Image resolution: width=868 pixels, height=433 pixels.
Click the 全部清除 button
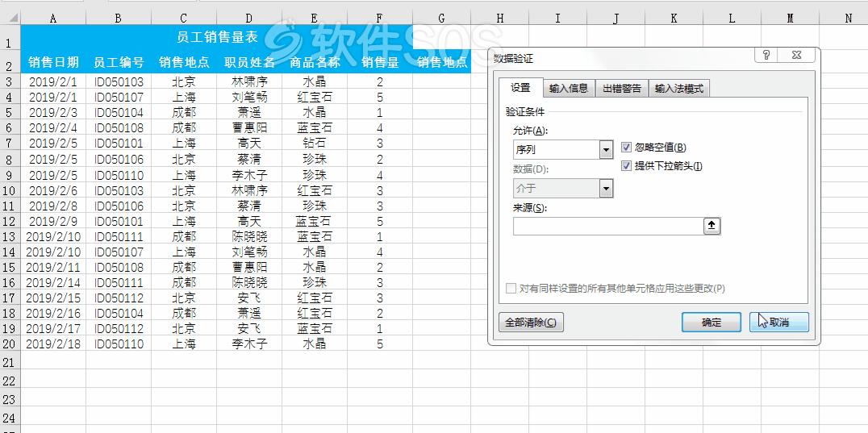pos(531,323)
